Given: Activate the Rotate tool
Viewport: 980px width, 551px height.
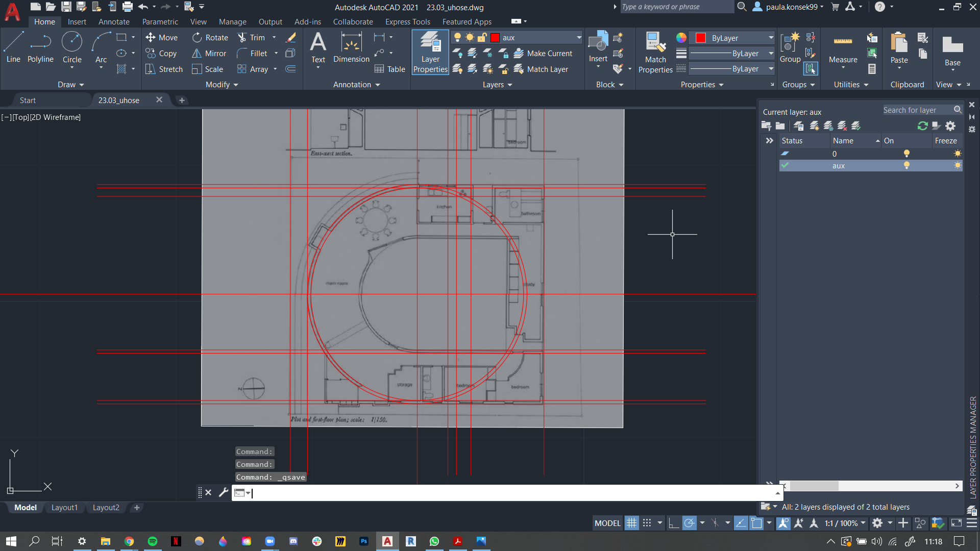Looking at the screenshot, I should [210, 37].
